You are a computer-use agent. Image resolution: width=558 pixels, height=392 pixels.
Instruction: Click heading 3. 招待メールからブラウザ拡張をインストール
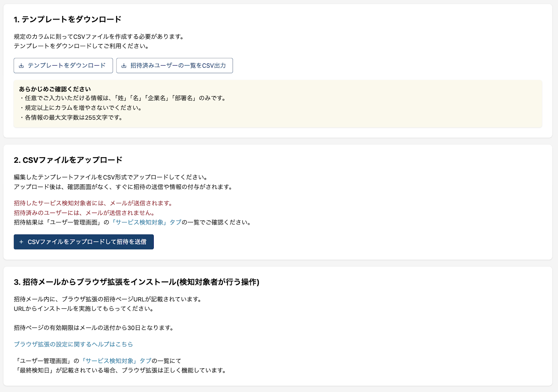click(x=136, y=282)
